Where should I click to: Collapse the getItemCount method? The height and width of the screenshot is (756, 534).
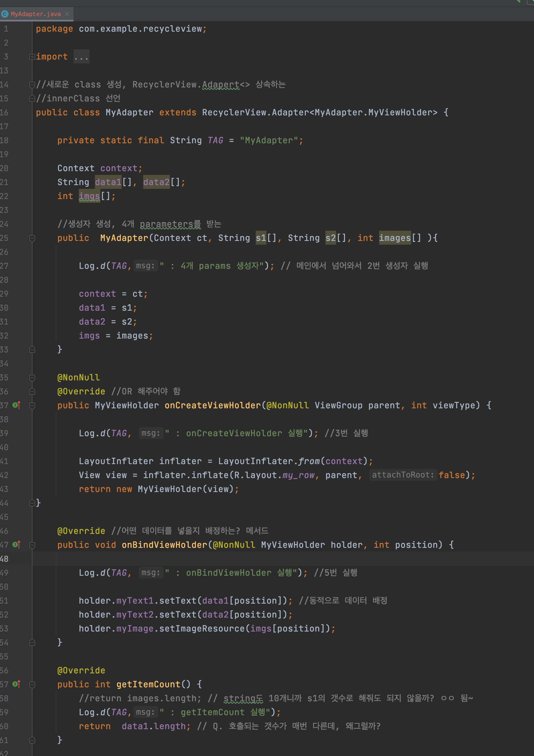[x=32, y=685]
